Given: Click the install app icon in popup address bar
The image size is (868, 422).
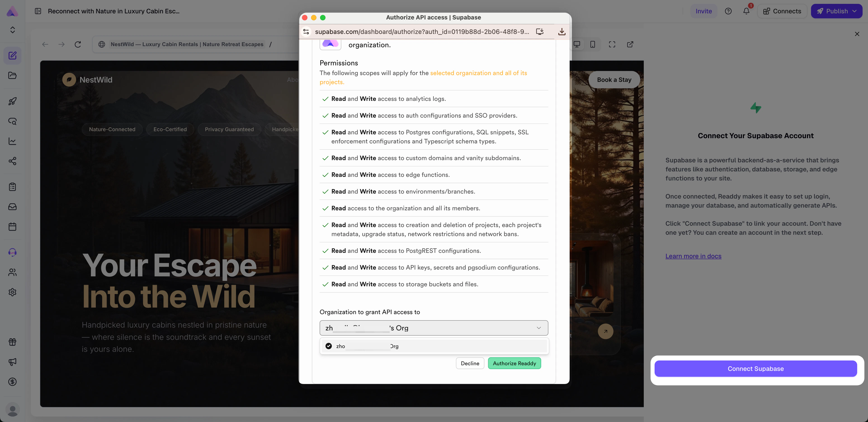Looking at the screenshot, I should click(540, 32).
